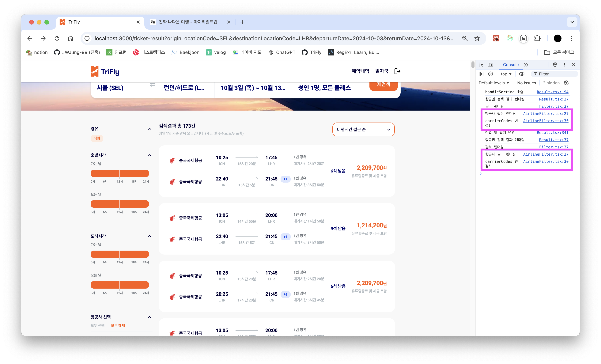The width and height of the screenshot is (601, 364).
Task: Open DevTools inspect element picker
Action: coord(481,65)
